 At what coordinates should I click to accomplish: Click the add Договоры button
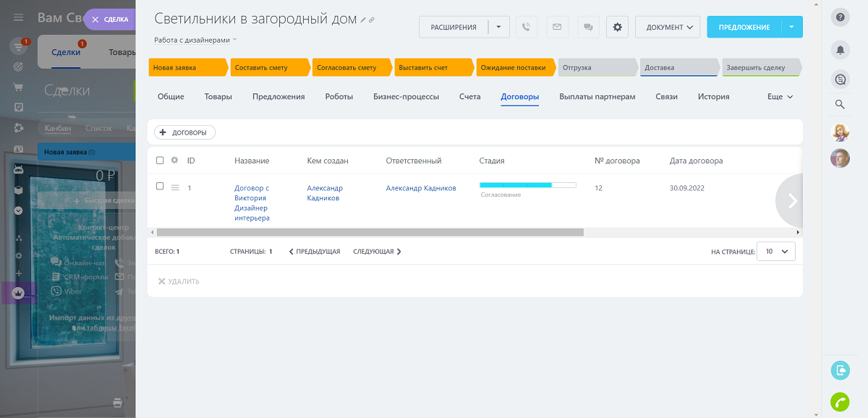184,132
